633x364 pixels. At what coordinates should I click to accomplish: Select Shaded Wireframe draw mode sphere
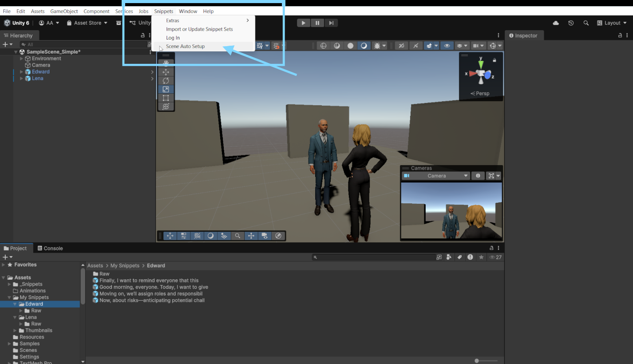(x=337, y=46)
